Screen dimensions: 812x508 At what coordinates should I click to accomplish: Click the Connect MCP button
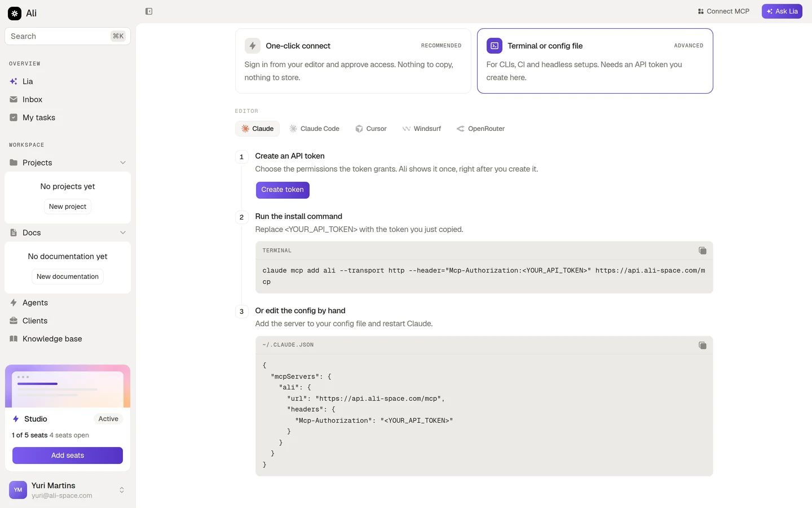click(x=723, y=11)
